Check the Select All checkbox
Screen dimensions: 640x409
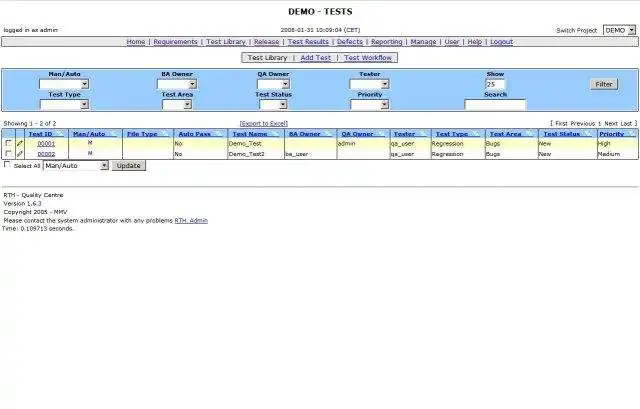pyautogui.click(x=7, y=164)
